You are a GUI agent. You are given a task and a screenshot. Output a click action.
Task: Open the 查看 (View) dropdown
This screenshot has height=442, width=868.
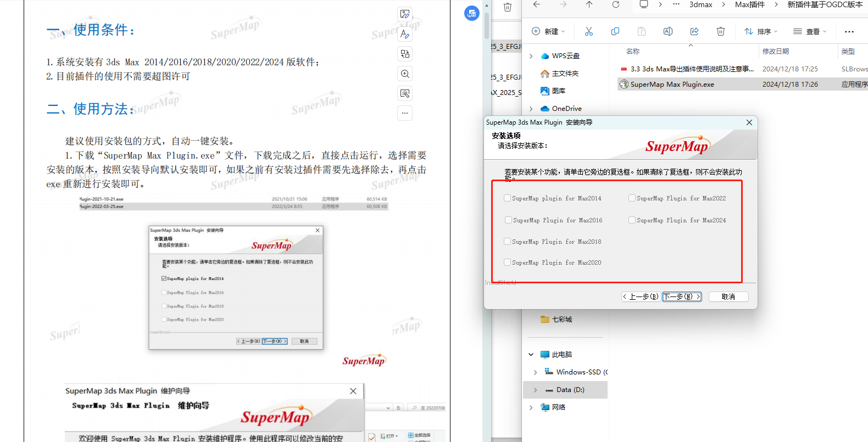click(x=810, y=31)
